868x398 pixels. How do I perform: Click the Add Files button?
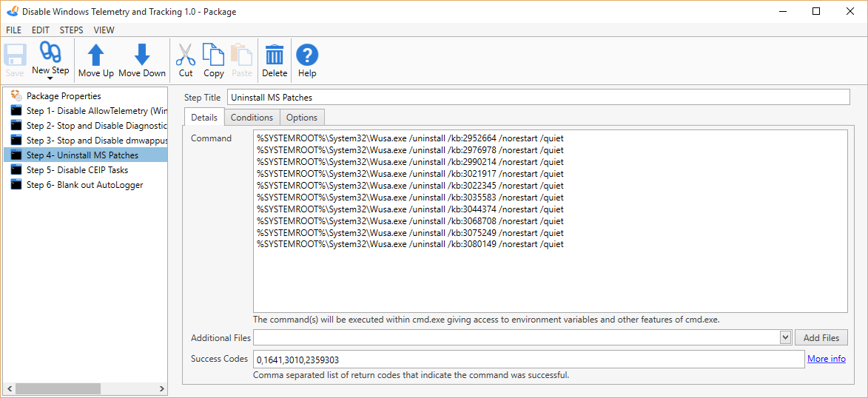tap(821, 337)
